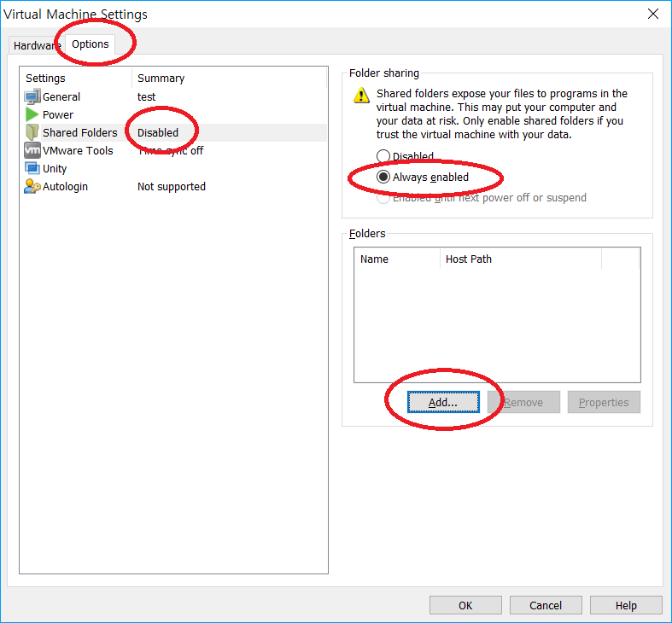Select the General settings row

coord(175,96)
